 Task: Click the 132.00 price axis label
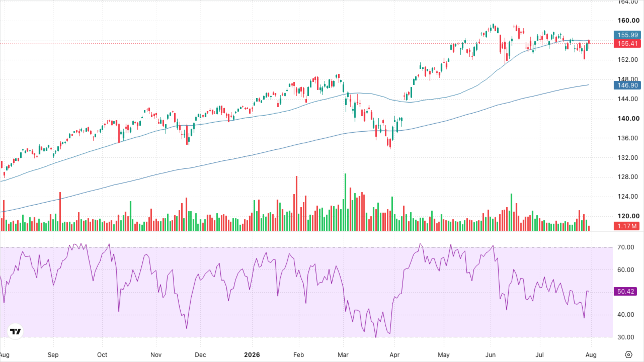[628, 158]
